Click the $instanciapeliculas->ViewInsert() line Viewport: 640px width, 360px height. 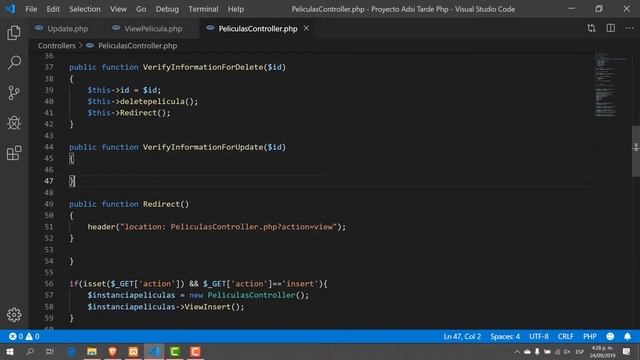[165, 307]
